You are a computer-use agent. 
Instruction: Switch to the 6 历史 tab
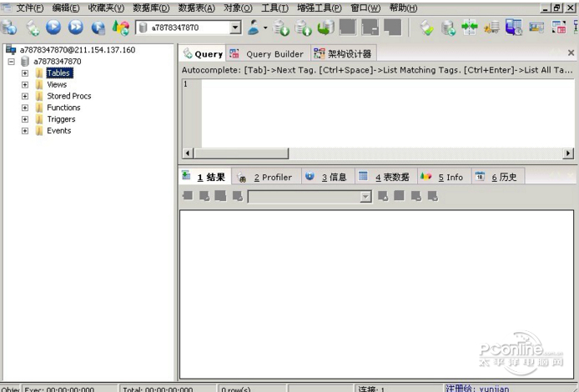(498, 177)
